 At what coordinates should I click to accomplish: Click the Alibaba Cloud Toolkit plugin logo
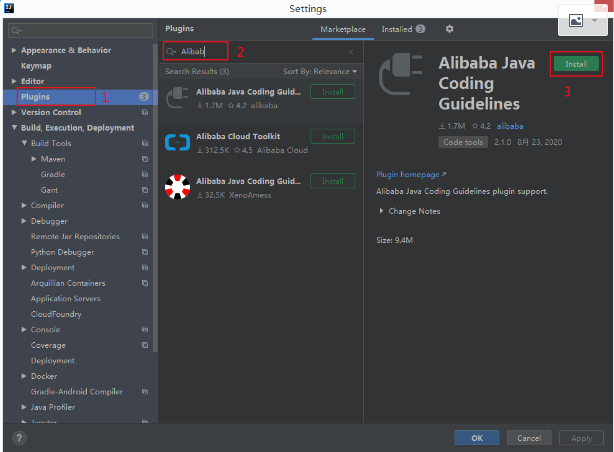(x=177, y=142)
